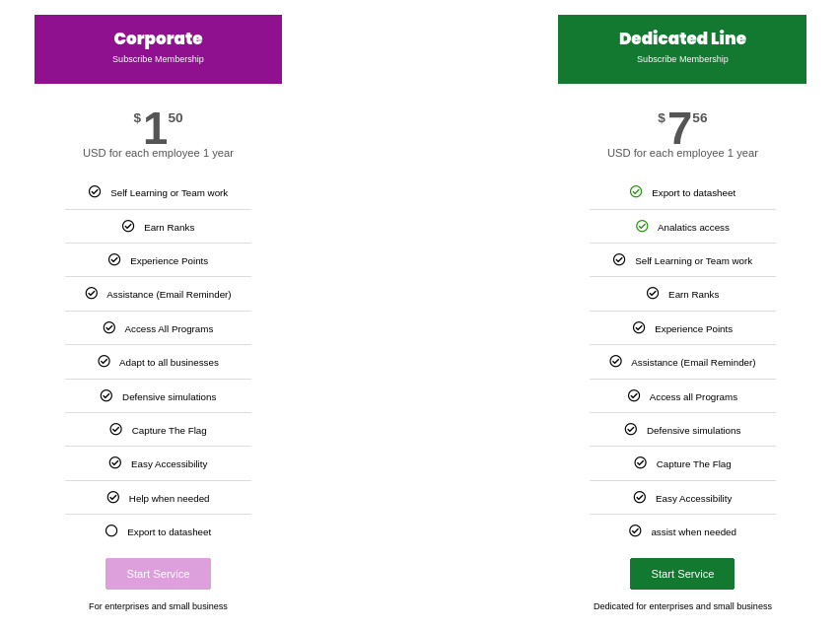Click the green check icon next to Analatics access

tap(642, 226)
